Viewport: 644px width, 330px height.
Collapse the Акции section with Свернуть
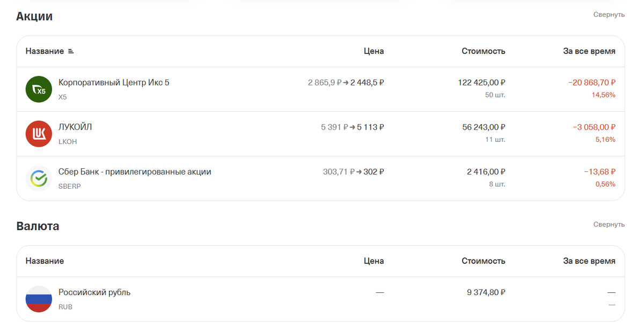click(609, 15)
